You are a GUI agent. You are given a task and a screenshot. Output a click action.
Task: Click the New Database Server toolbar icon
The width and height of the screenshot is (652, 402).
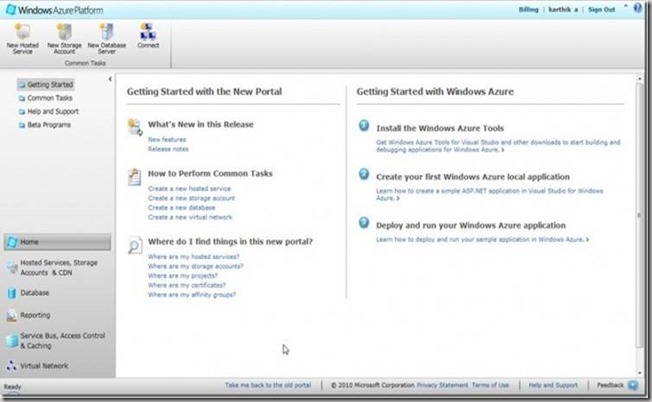106,32
